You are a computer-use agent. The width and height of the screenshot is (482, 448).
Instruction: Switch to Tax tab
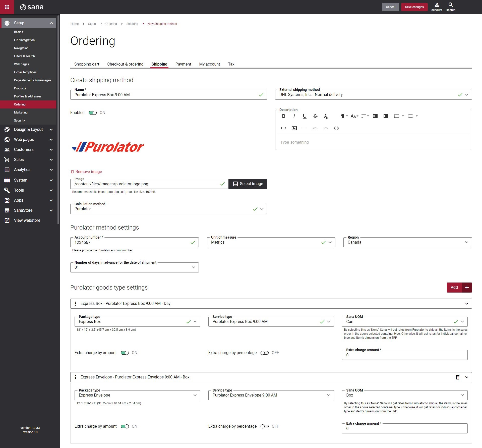click(x=231, y=64)
